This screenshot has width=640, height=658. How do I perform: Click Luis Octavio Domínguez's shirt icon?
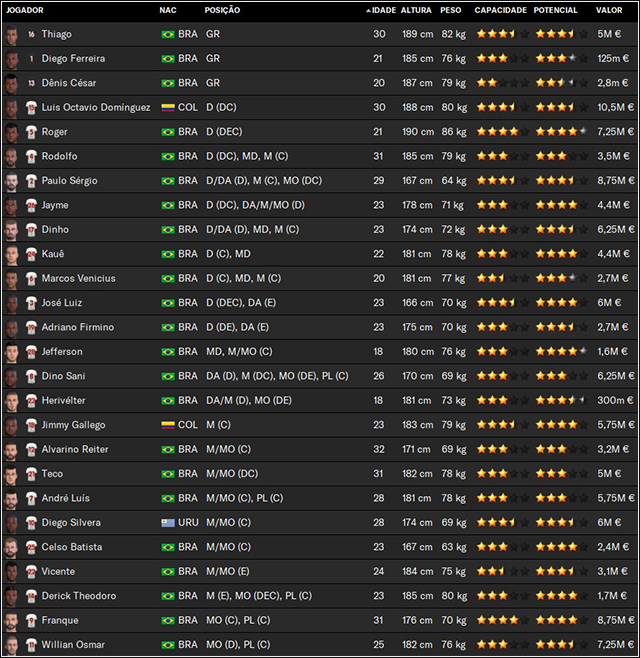[x=31, y=107]
